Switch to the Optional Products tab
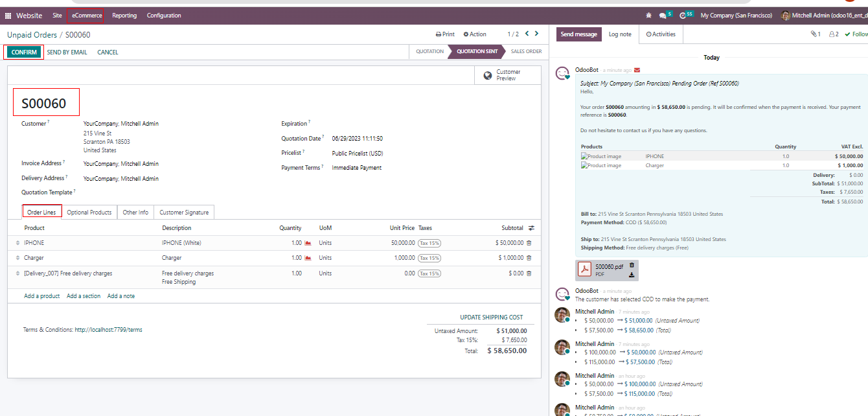This screenshot has height=416, width=868. coord(89,213)
